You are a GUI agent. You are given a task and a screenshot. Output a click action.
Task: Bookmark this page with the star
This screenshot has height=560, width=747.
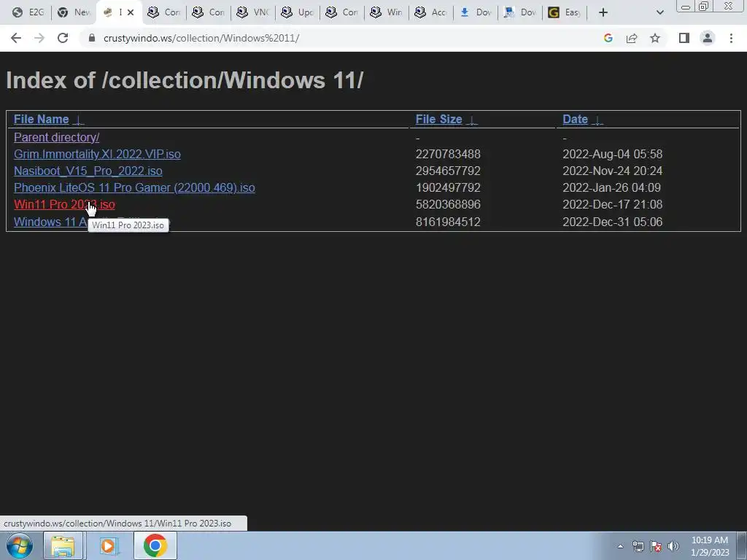[x=655, y=38]
